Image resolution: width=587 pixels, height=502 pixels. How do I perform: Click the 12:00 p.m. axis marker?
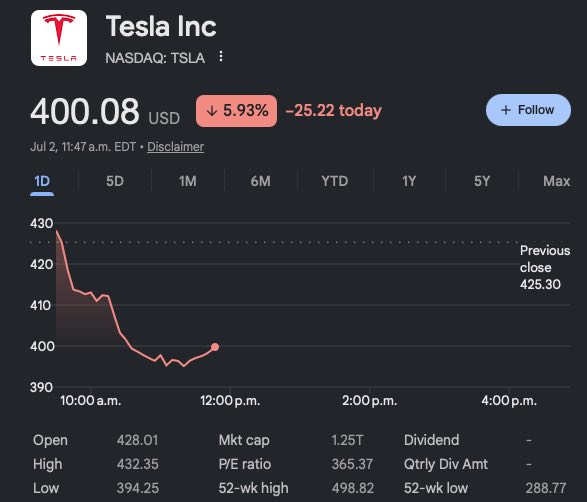point(230,401)
